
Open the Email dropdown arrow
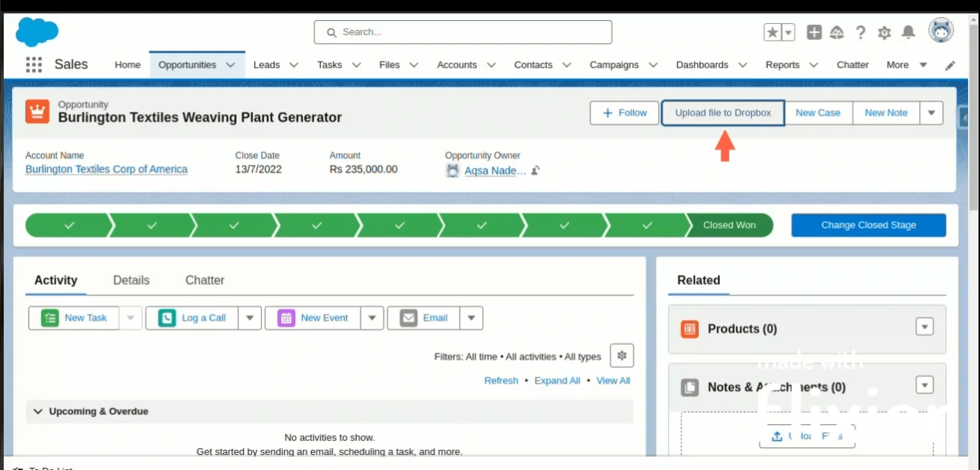(471, 318)
